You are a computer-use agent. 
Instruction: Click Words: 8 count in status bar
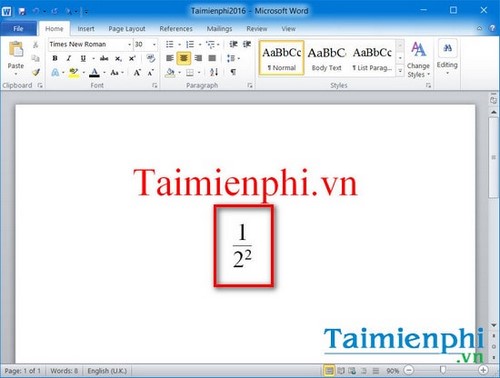click(x=64, y=371)
